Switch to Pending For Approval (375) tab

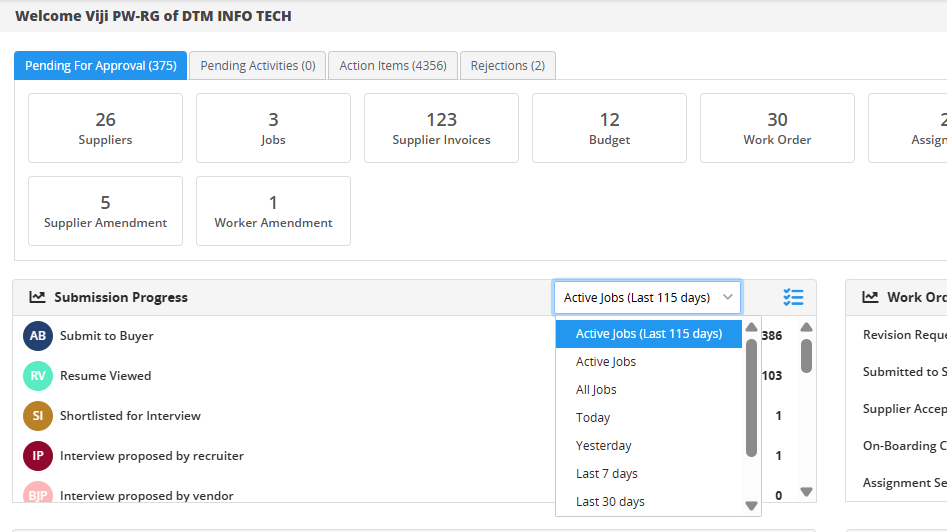101,65
